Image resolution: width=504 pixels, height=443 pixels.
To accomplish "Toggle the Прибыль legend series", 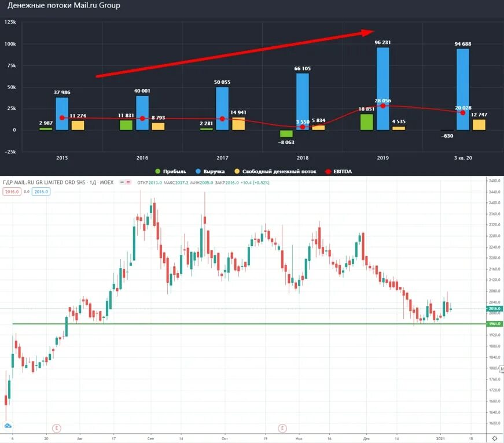I will 170,171.
